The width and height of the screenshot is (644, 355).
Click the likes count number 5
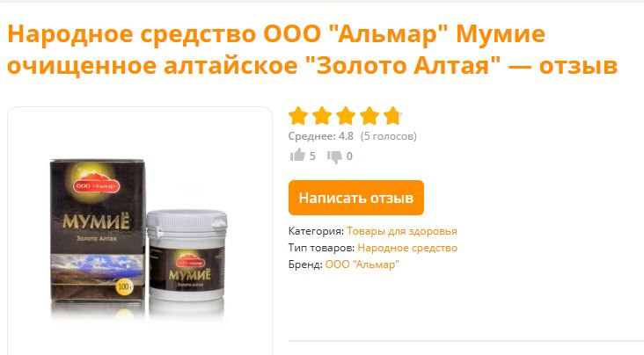(x=312, y=156)
